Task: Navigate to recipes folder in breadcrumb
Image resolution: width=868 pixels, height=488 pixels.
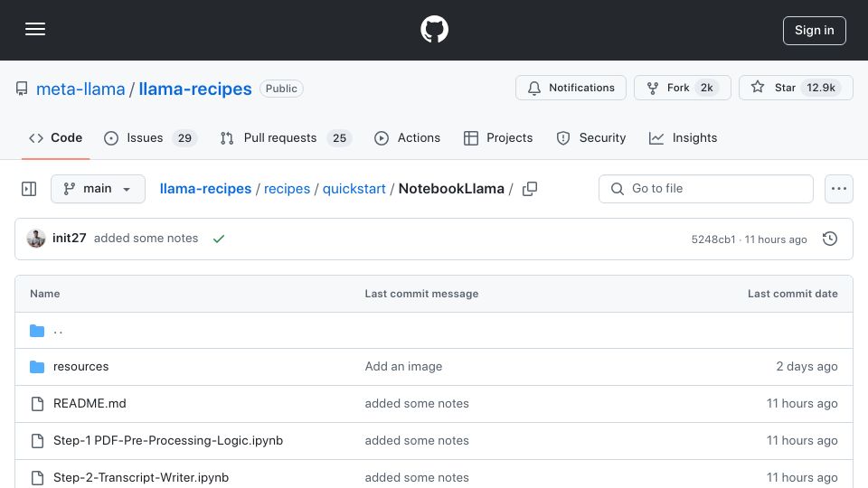Action: tap(287, 189)
